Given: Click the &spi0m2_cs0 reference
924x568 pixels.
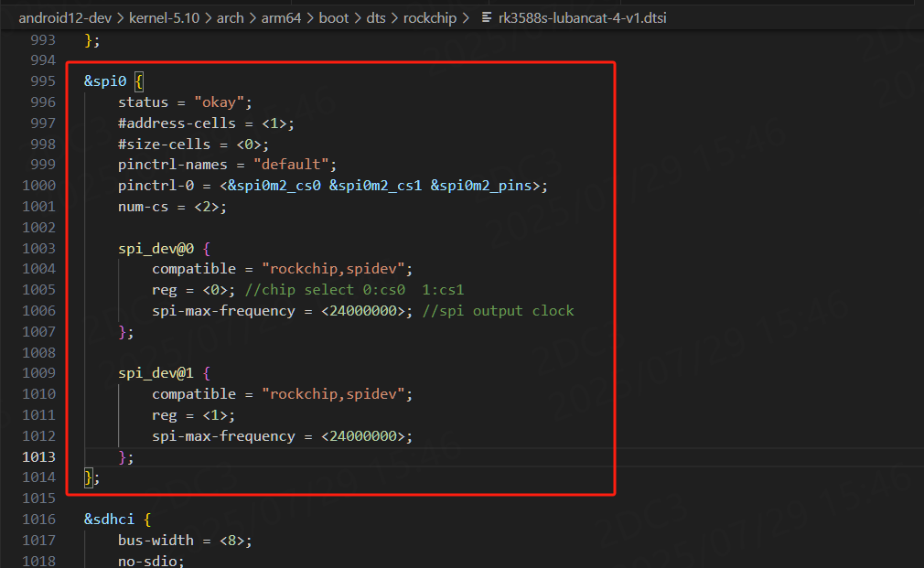Looking at the screenshot, I should tap(274, 186).
